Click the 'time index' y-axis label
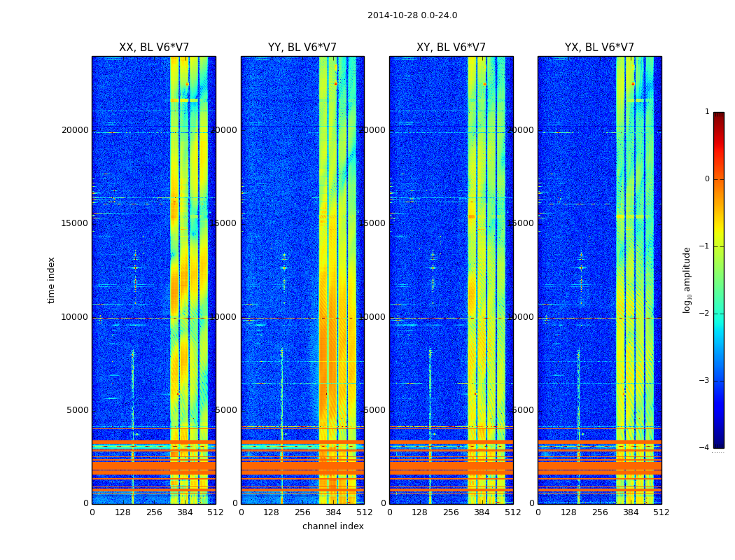 [52, 280]
